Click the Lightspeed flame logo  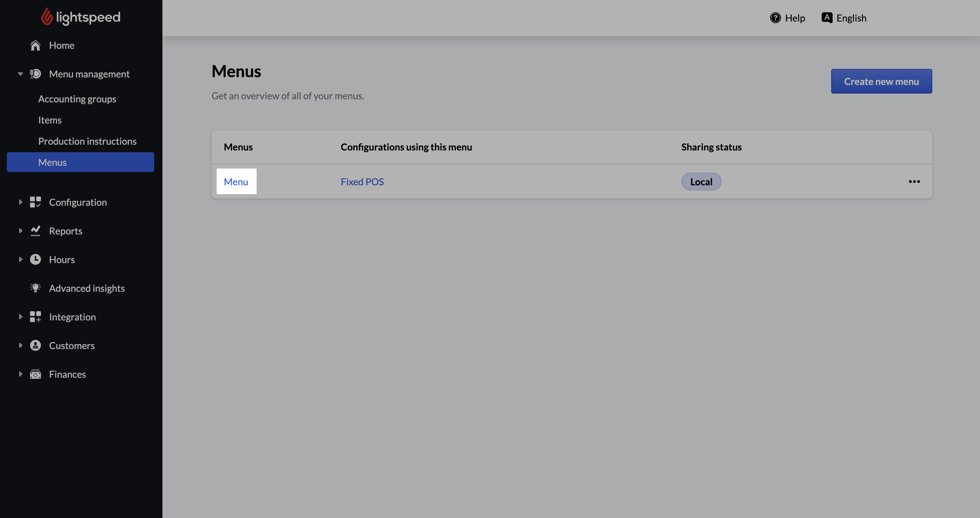pos(47,17)
